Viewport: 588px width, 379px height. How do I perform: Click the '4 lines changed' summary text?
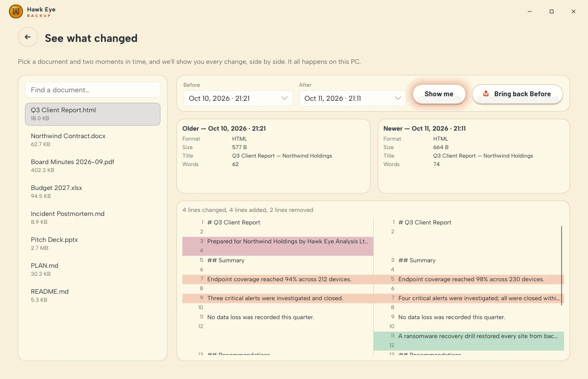[x=248, y=210]
